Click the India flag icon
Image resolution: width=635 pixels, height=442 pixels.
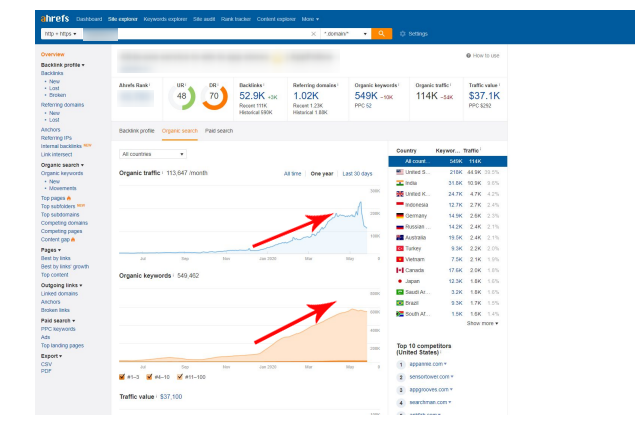coord(400,183)
